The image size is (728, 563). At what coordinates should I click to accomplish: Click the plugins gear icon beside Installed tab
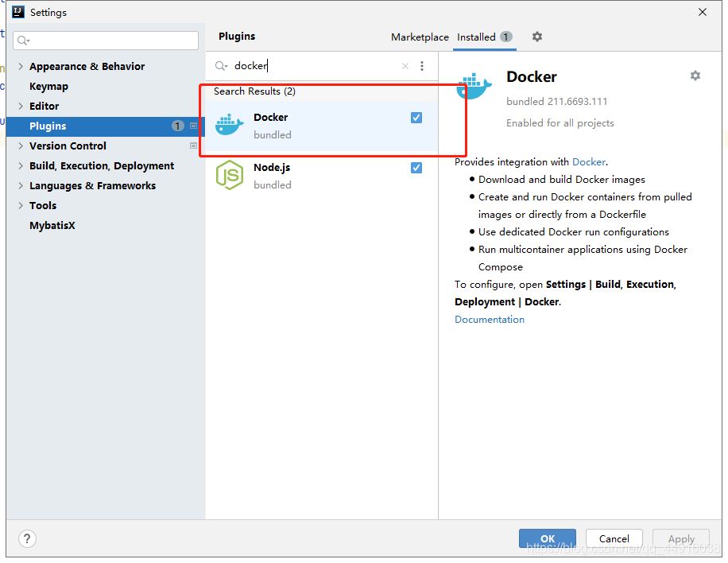(537, 37)
